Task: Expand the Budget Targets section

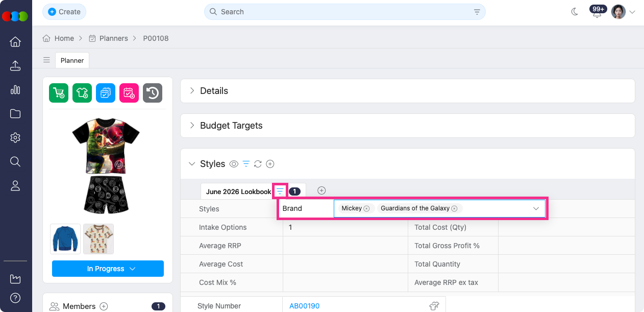Action: (193, 125)
